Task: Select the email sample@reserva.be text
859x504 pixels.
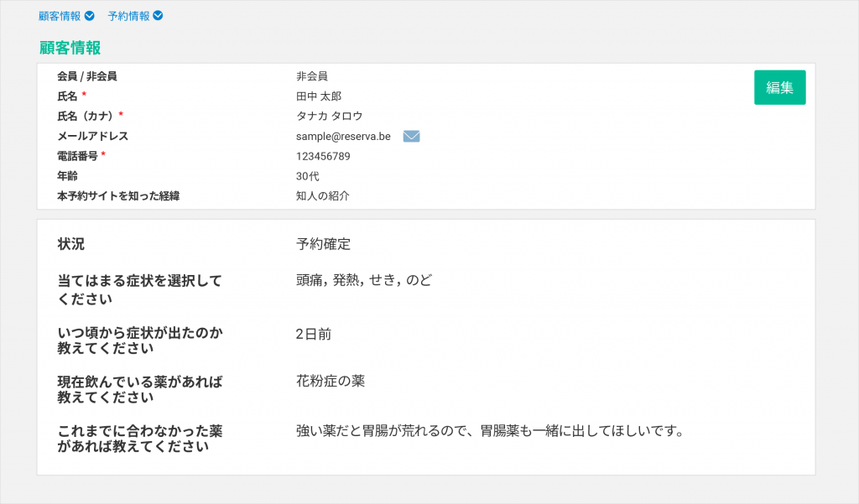Action: point(343,136)
